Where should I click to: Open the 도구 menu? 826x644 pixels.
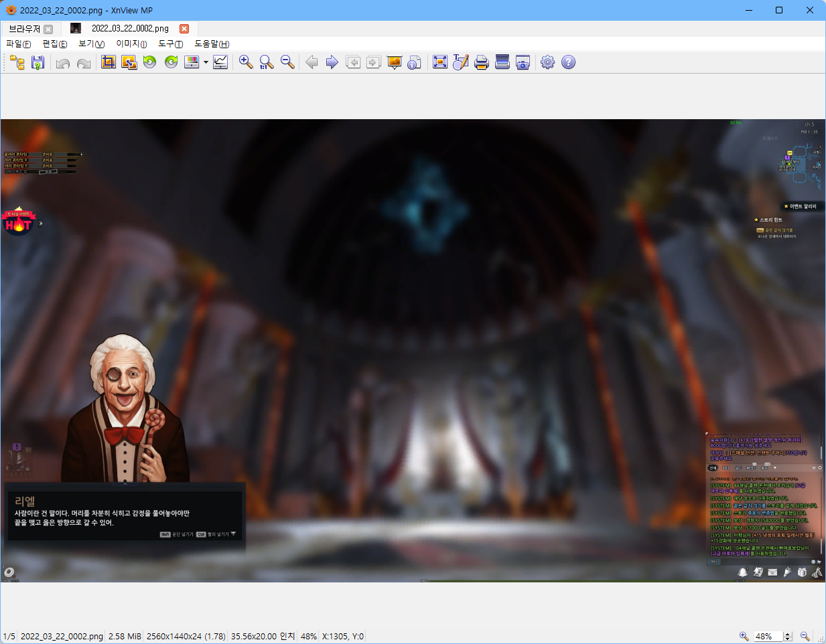pos(171,44)
